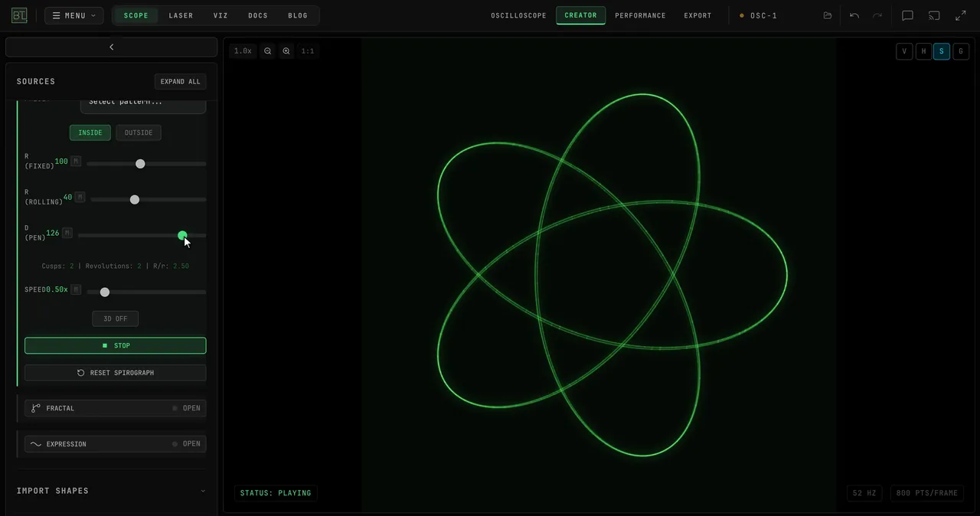Click the M button next to D (Pen) value
The height and width of the screenshot is (516, 980).
click(x=67, y=233)
